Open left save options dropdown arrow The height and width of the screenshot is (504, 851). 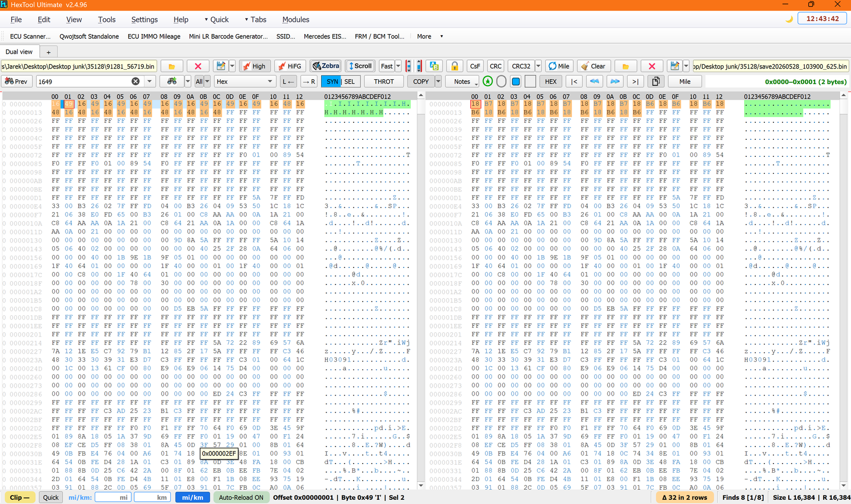pos(232,66)
